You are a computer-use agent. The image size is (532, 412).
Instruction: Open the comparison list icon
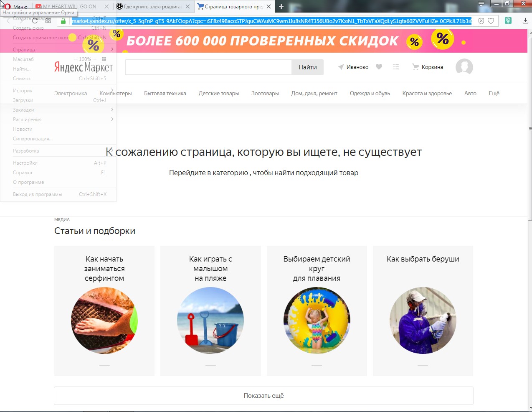pyautogui.click(x=396, y=67)
